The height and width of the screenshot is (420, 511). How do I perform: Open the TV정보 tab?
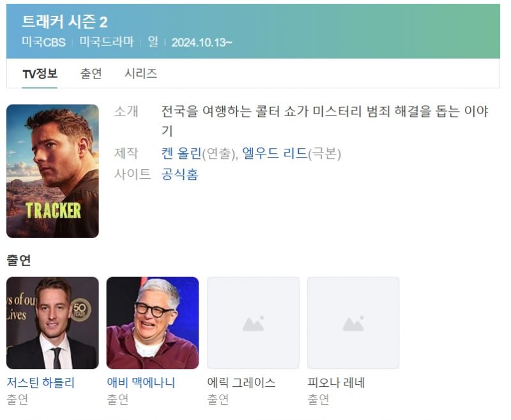(x=40, y=73)
